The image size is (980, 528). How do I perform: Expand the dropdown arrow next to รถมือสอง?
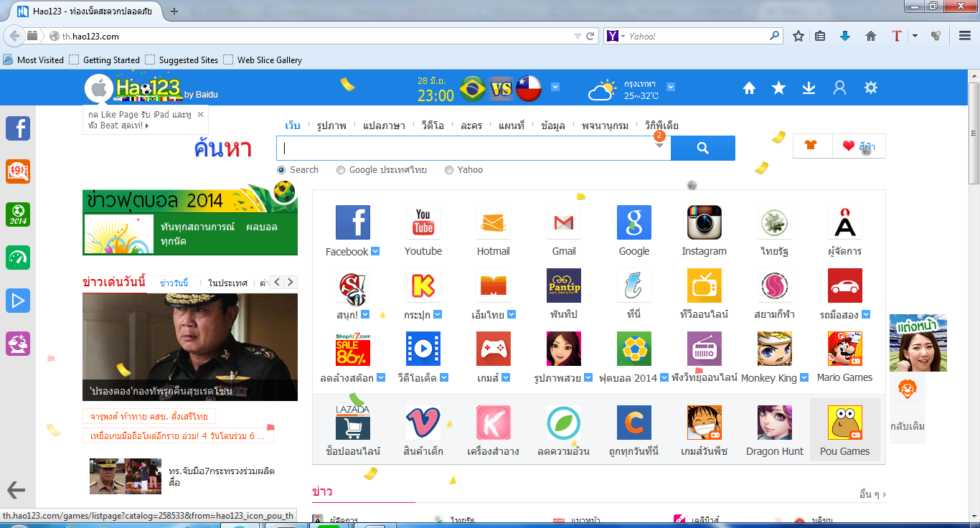(x=866, y=314)
